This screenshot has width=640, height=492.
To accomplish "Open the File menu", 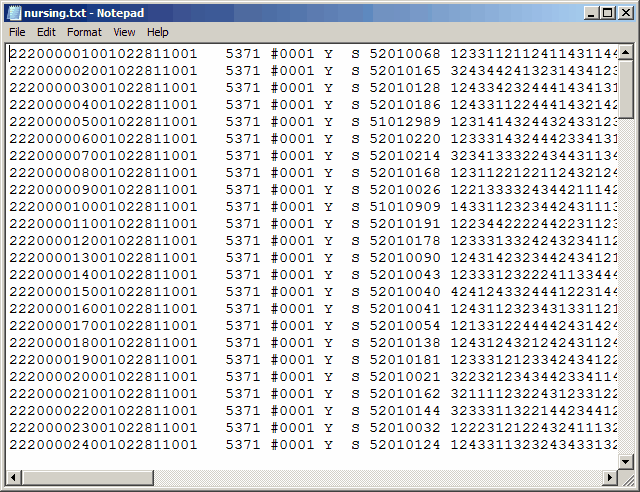I will point(17,32).
